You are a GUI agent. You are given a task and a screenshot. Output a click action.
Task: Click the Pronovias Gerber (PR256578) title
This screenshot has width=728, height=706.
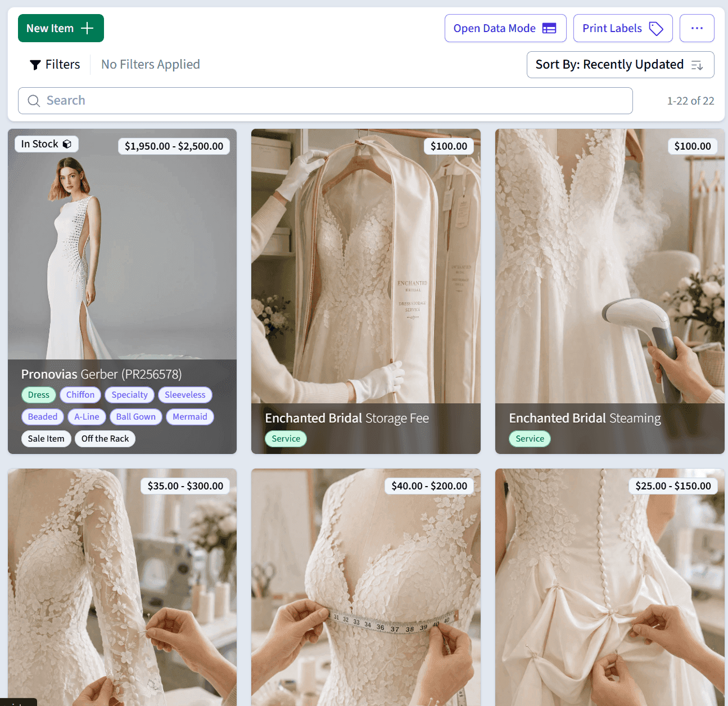(101, 374)
